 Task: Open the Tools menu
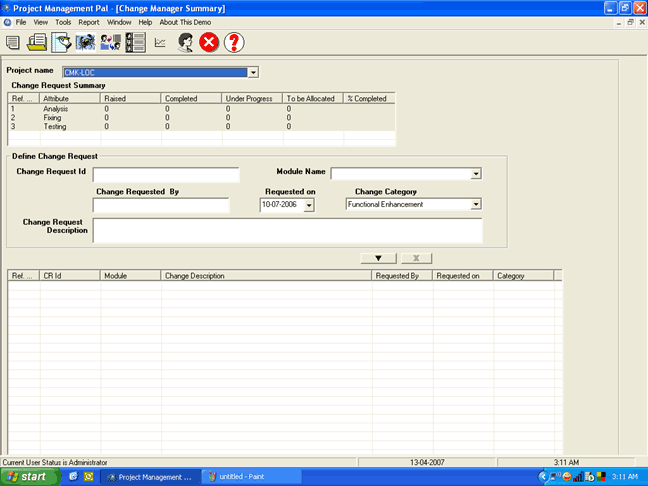(63, 21)
